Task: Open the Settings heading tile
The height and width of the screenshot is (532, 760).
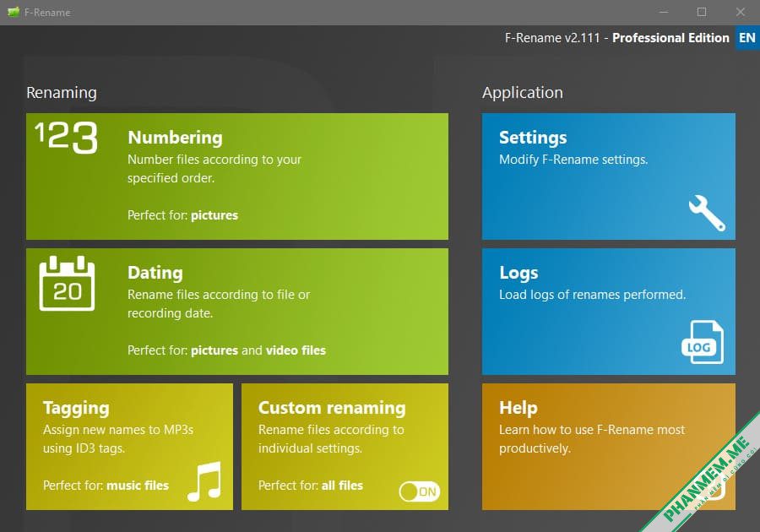Action: [608, 176]
